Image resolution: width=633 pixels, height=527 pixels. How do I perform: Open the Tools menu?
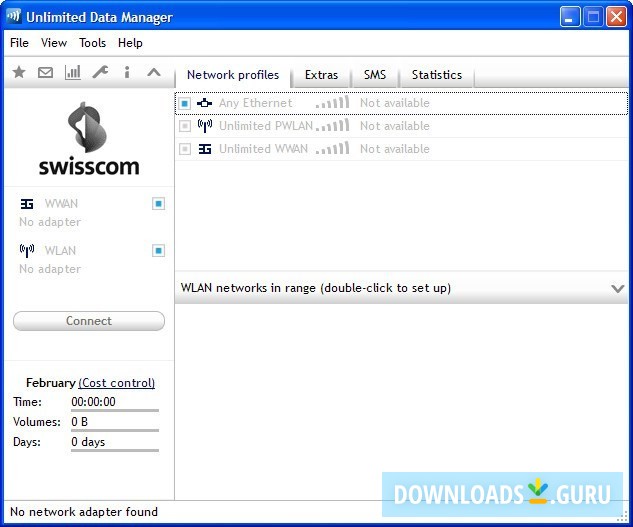(92, 43)
